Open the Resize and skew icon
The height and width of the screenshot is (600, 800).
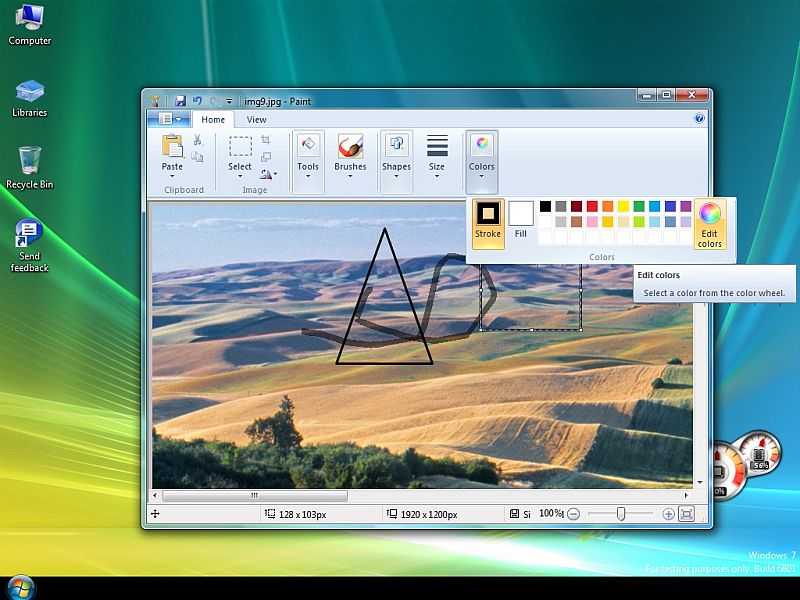266,157
